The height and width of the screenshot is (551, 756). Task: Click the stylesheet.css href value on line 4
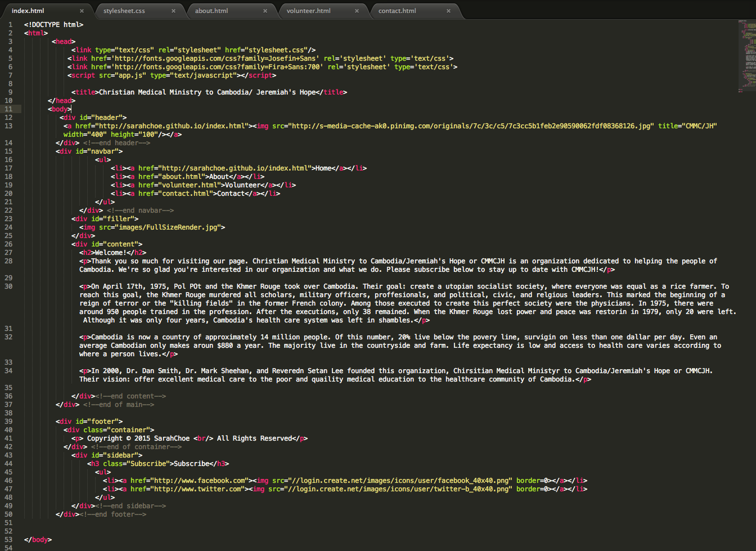[270, 50]
